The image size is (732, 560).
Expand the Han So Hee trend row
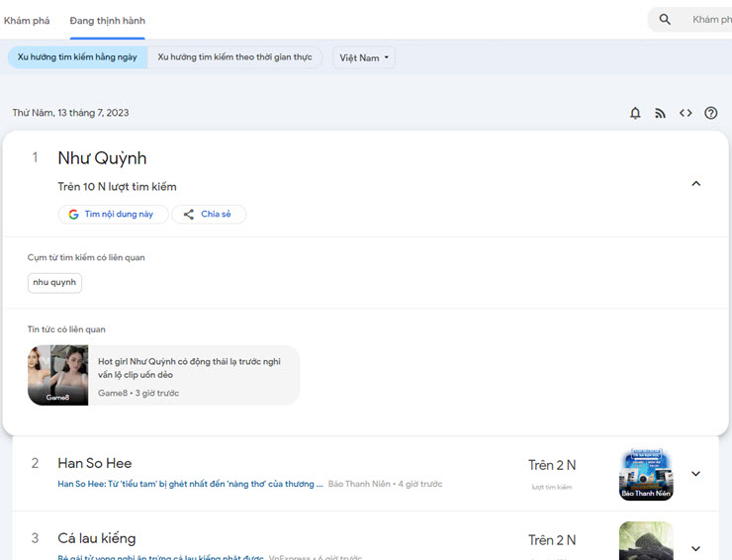pos(695,474)
